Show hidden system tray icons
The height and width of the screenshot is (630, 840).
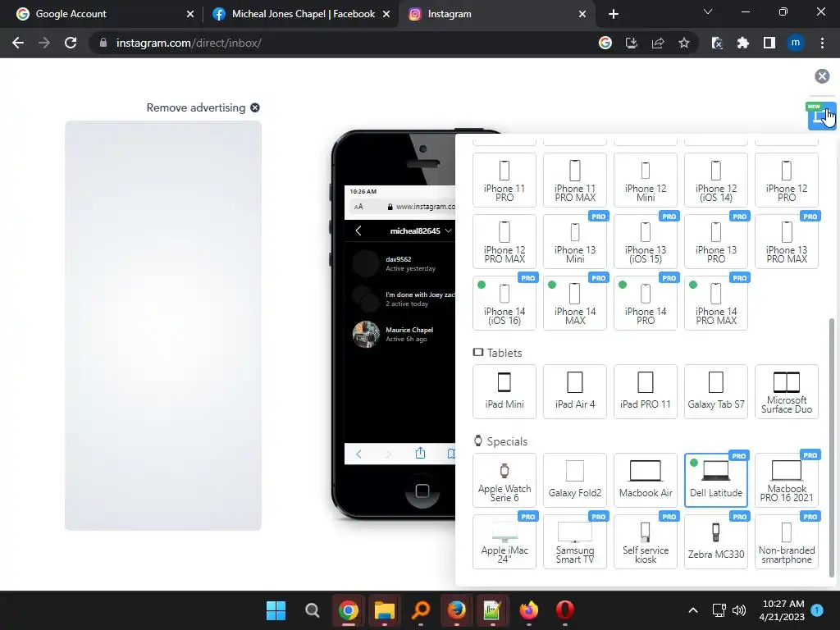pyautogui.click(x=692, y=610)
